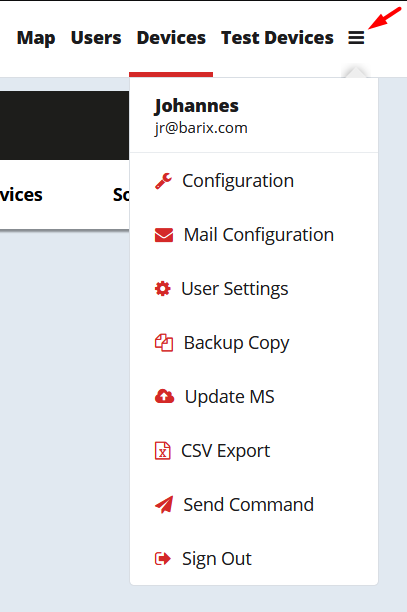Click the hamburger menu icon

tap(356, 38)
